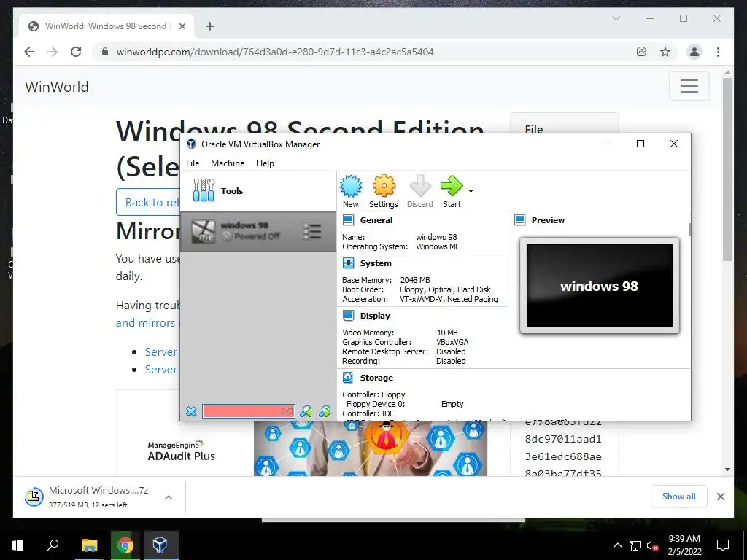Screen dimensions: 747x560
Task: Click 'VBoxVGA' graphics controller value
Action: [452, 342]
